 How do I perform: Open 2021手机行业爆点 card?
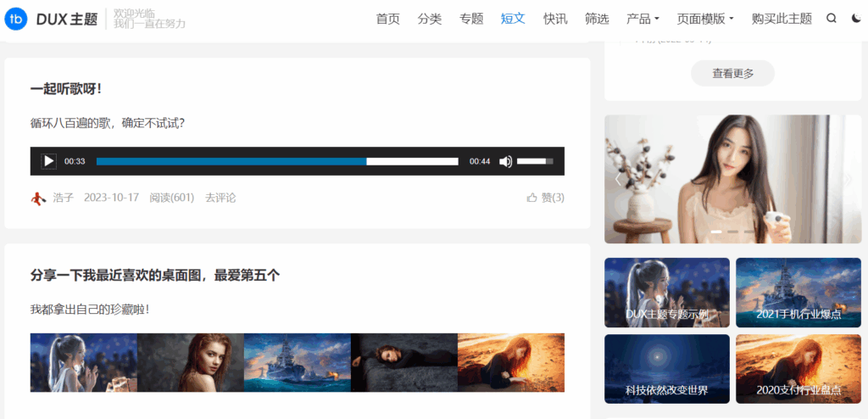tap(798, 293)
